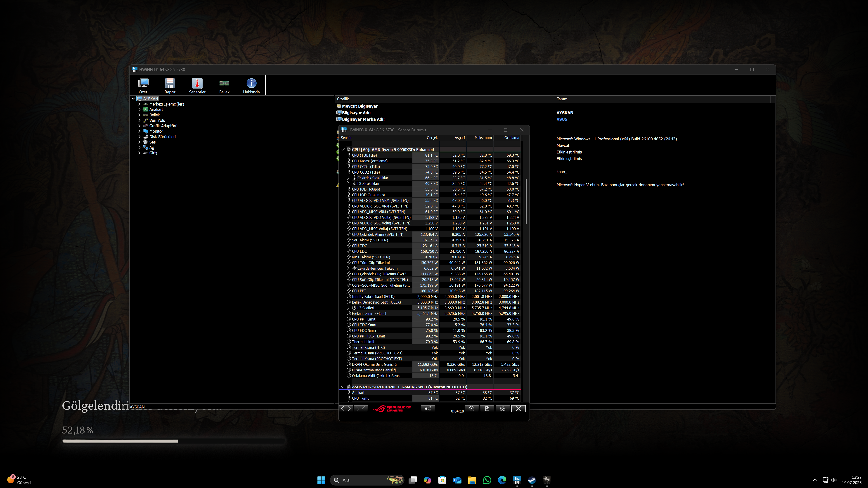Viewport: 868px width, 488px height.
Task: Click the Ortalama column header
Action: click(507, 138)
